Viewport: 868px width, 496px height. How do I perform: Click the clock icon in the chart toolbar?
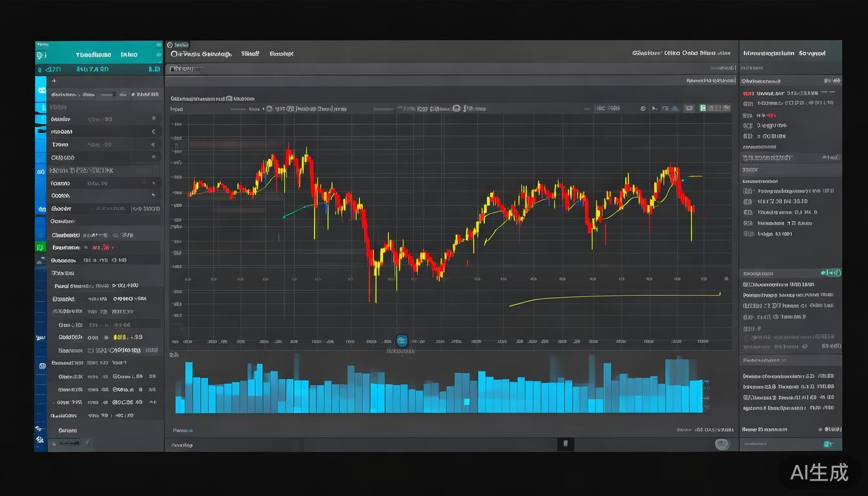[x=643, y=108]
